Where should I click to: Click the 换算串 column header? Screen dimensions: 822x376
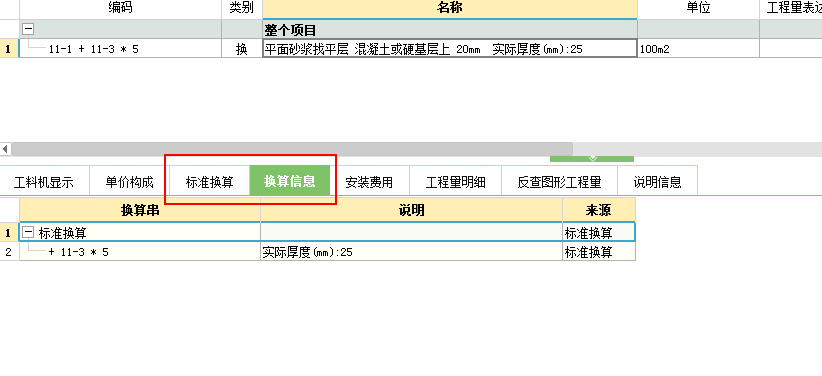click(x=140, y=210)
